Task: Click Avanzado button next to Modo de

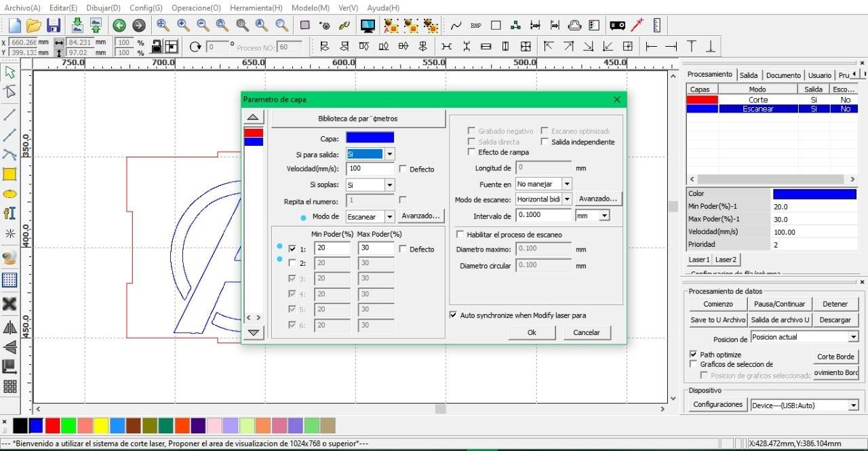Action: point(420,216)
